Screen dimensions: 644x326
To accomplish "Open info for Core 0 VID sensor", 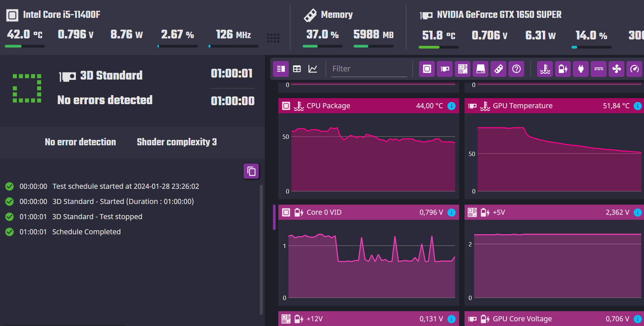I will [x=451, y=212].
